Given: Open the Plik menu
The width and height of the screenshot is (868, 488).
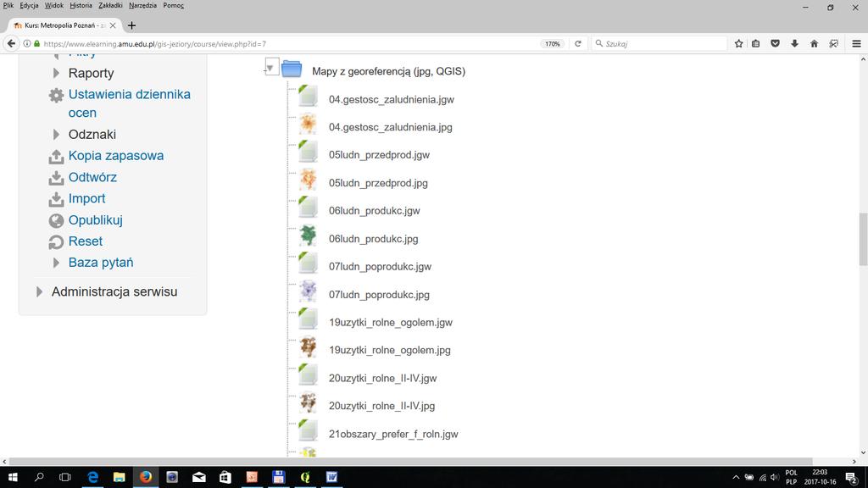Looking at the screenshot, I should (x=8, y=6).
